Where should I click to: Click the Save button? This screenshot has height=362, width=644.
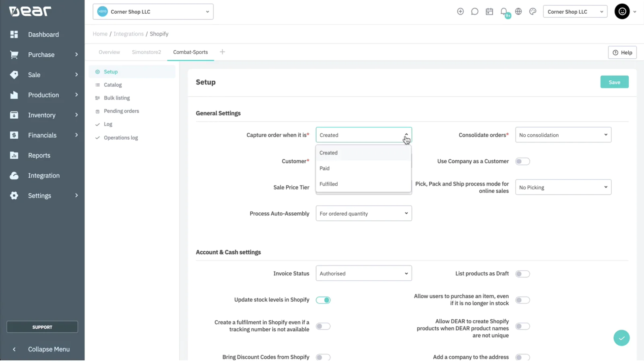pos(614,82)
